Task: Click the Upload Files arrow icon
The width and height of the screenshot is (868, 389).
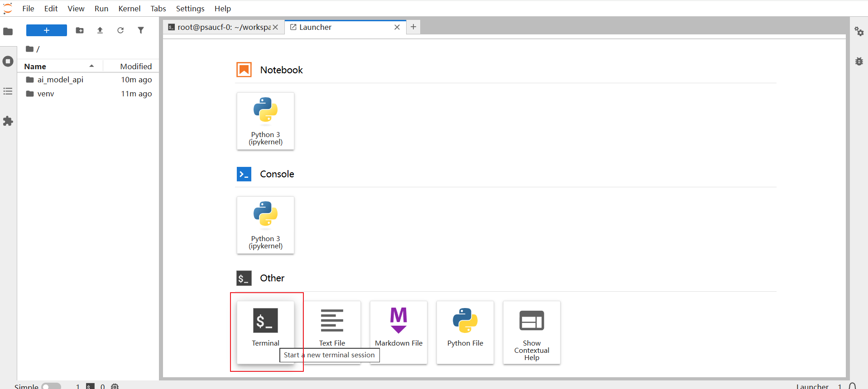Action: point(100,30)
